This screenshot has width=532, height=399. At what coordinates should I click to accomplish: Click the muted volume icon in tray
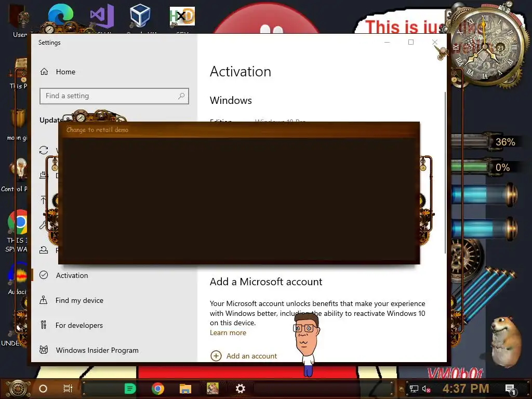click(427, 389)
